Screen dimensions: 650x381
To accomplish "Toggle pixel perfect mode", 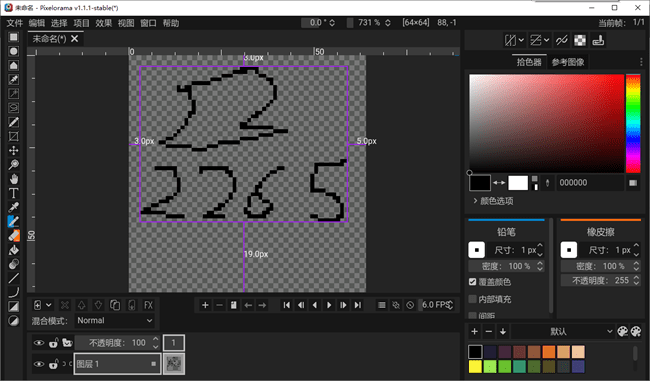I will coord(562,40).
